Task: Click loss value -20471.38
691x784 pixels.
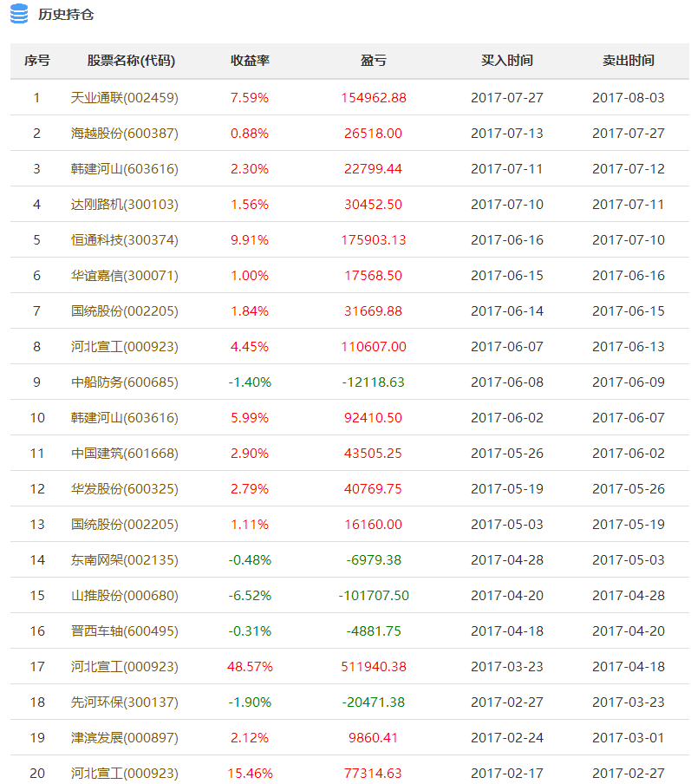Action: pos(373,702)
